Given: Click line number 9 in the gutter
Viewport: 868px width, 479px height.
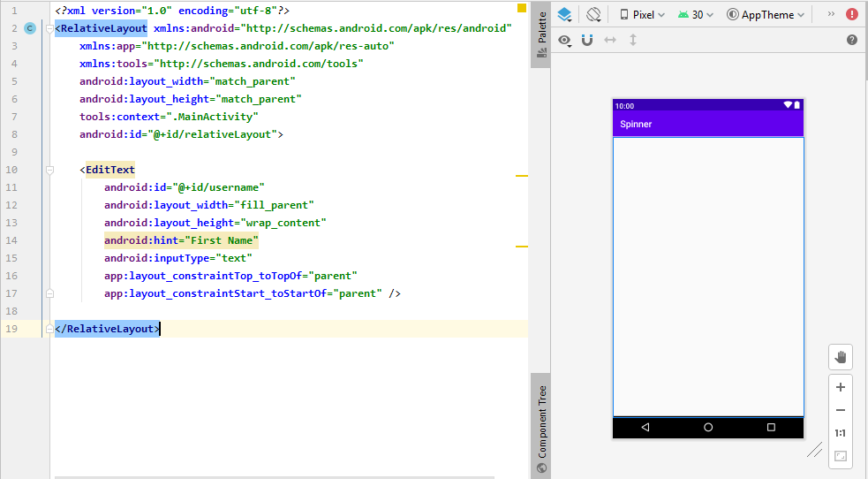Looking at the screenshot, I should pos(14,152).
